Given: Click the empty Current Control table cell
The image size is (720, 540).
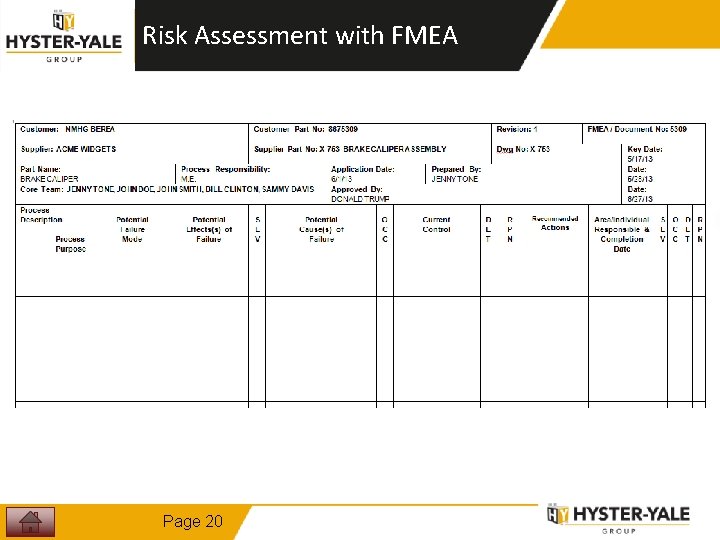Looking at the screenshot, I should 437,349.
